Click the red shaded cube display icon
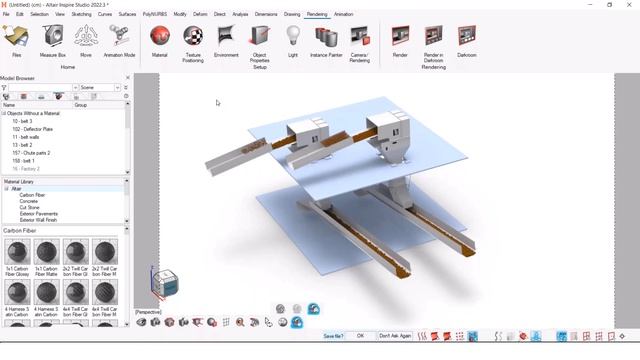The height and width of the screenshot is (360, 640). 169,322
